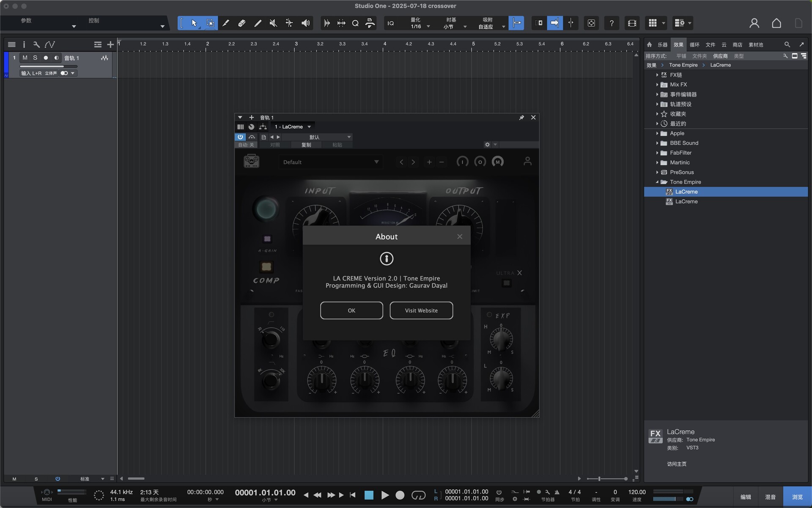The height and width of the screenshot is (508, 812).
Task: Toggle monitor on track 1
Action: (56, 58)
